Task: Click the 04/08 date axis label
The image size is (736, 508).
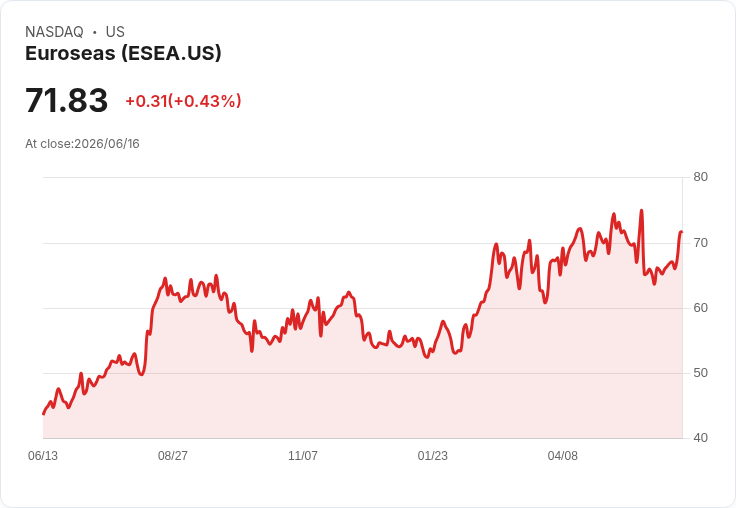Action: click(x=562, y=455)
